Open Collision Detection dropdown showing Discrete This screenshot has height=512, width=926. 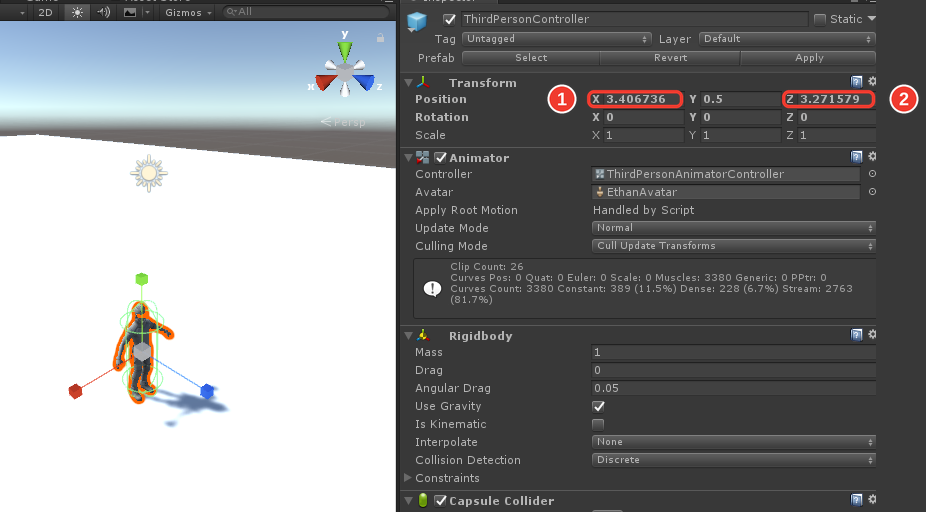pyautogui.click(x=733, y=459)
